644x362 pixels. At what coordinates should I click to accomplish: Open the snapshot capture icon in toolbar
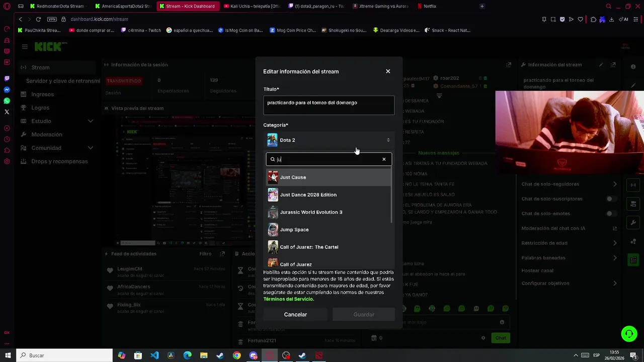click(x=553, y=19)
